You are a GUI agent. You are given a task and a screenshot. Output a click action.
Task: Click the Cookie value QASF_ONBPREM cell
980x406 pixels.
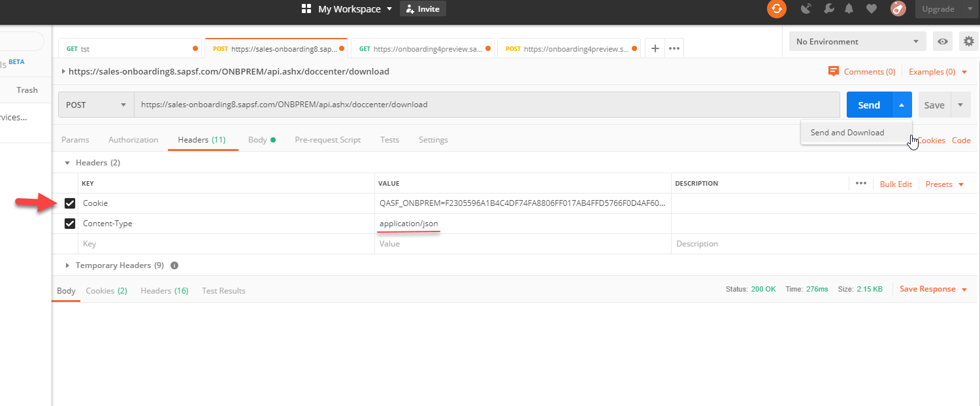523,203
